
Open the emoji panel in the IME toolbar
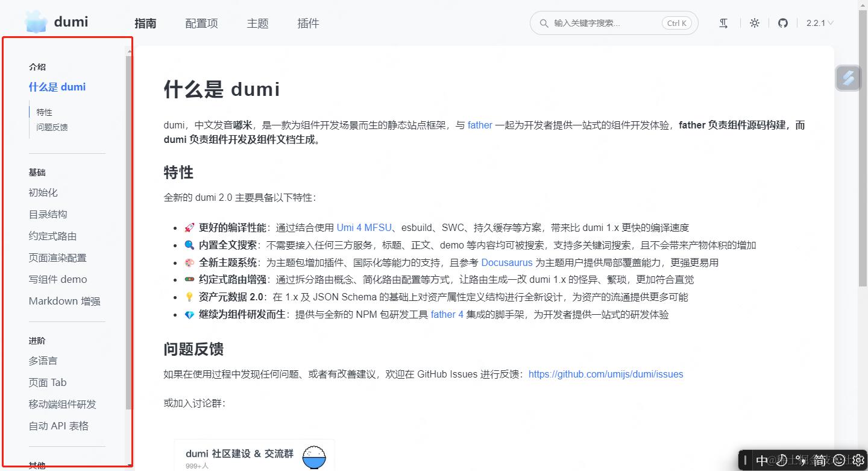[x=838, y=460]
